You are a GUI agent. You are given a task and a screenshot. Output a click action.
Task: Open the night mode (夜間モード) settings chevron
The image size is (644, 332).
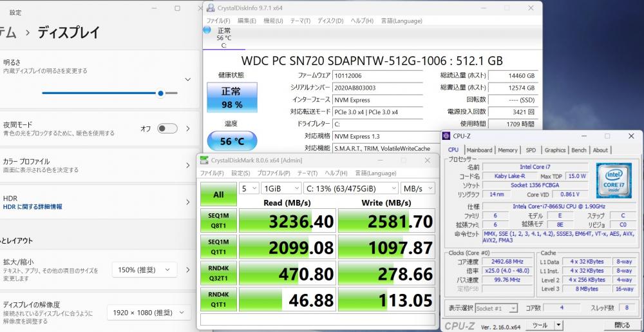(187, 128)
